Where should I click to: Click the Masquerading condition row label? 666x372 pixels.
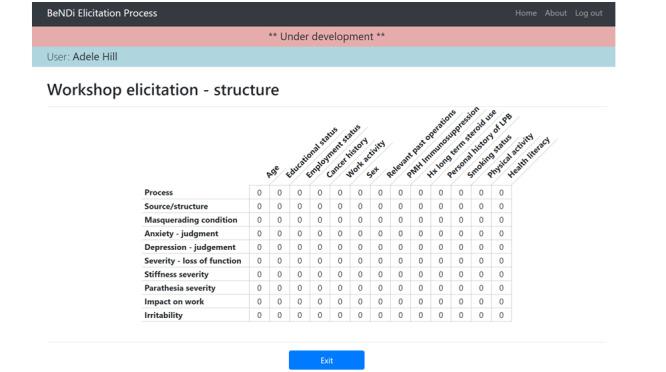(x=191, y=220)
